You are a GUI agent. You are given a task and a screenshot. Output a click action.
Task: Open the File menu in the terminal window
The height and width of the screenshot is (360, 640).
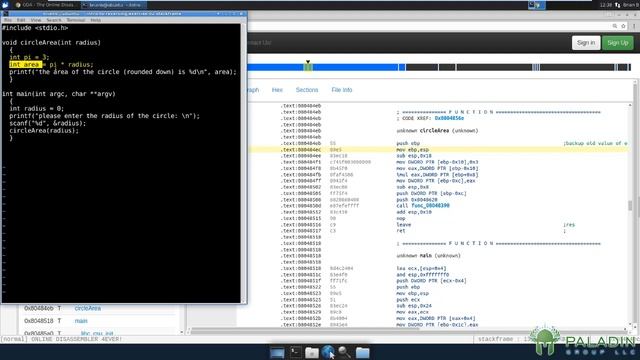8,20
